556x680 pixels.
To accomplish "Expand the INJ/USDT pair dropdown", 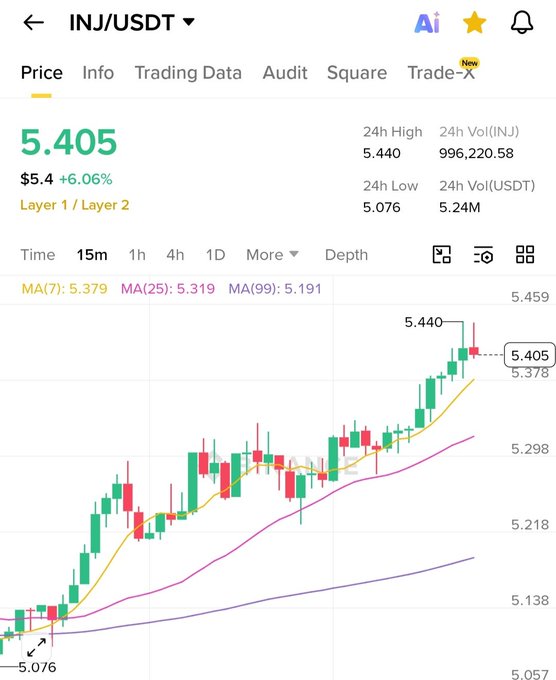I will (x=189, y=22).
